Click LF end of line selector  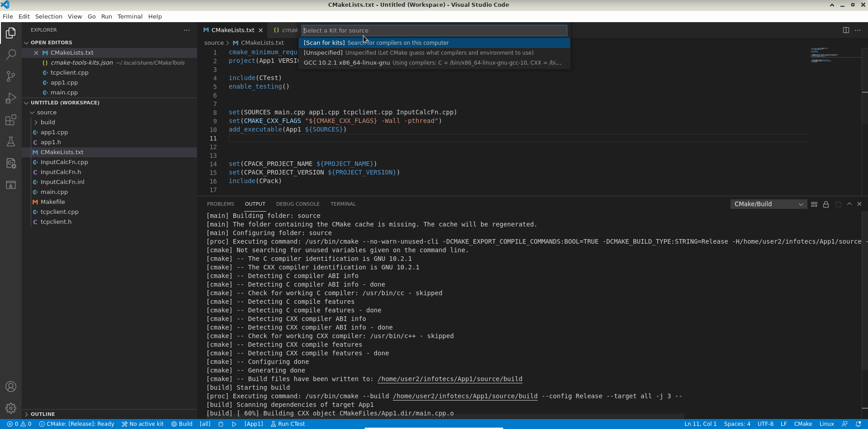point(784,424)
